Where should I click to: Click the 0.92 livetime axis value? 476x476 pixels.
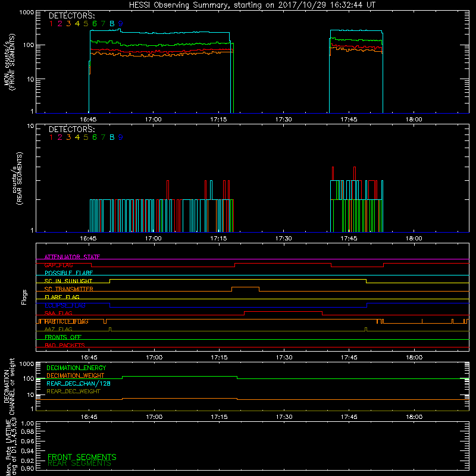pos(28,461)
